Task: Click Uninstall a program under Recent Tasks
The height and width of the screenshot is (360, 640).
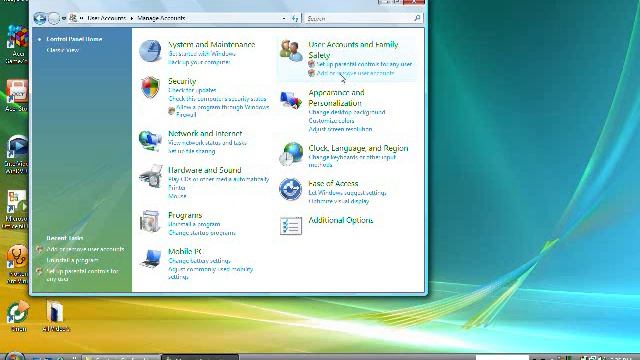Action: click(72, 260)
